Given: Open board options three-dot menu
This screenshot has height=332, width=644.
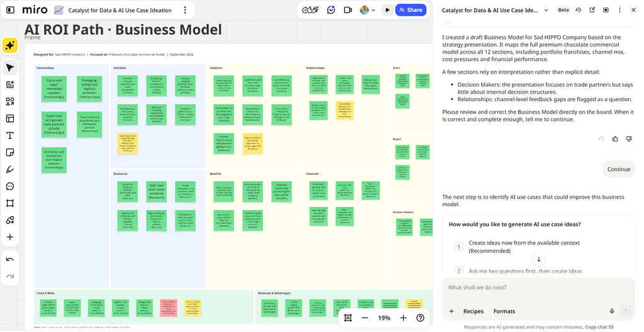Looking at the screenshot, I should pyautogui.click(x=186, y=10).
